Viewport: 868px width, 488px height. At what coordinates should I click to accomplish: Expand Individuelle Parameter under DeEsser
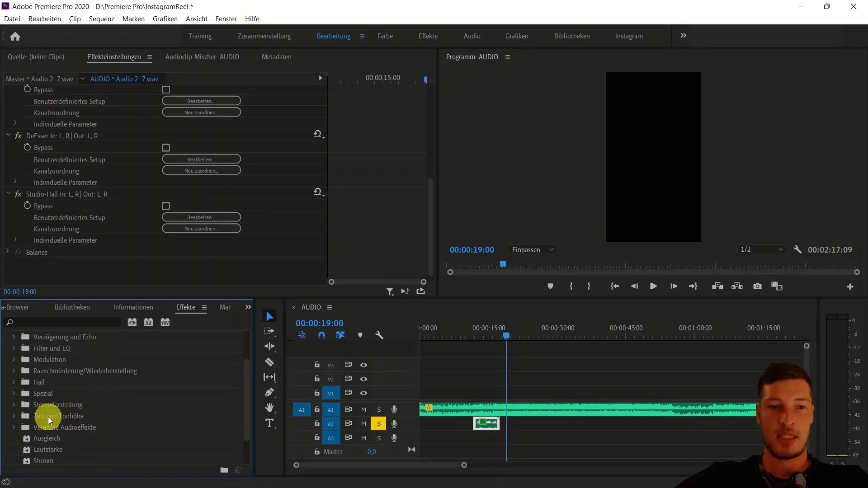[15, 183]
